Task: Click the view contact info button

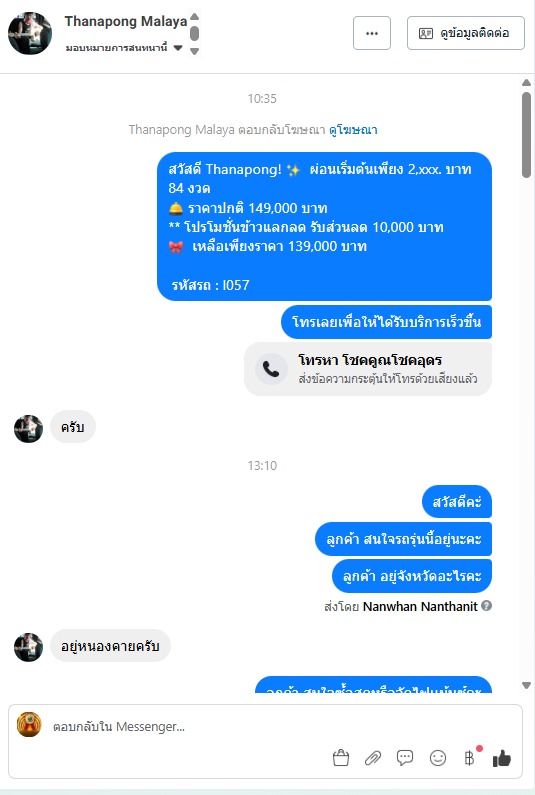Action: coord(466,33)
